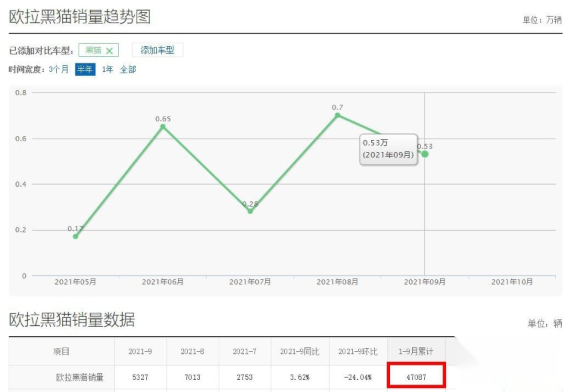Viewport: 568px width, 392px height.
Task: Click the 项目 column header
Action: click(x=61, y=351)
